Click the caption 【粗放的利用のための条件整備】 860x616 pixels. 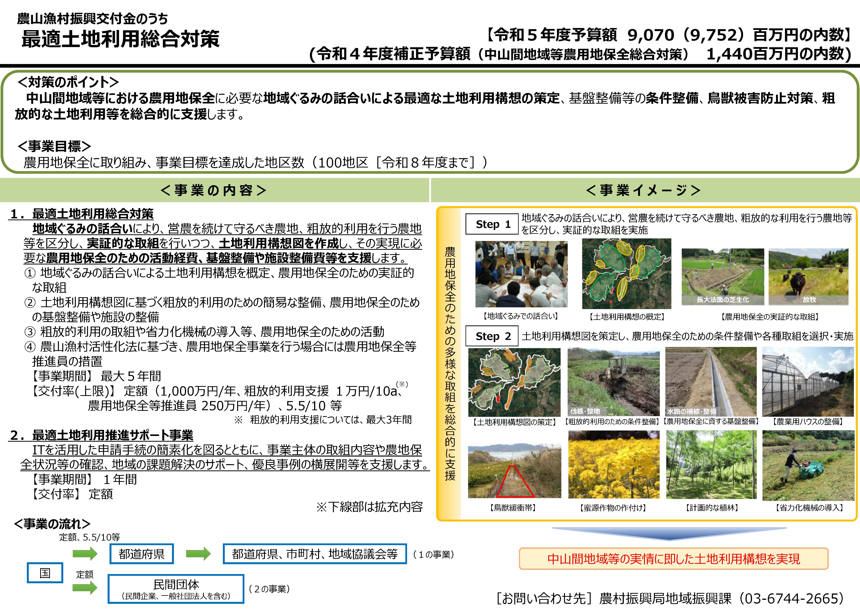[x=612, y=421]
